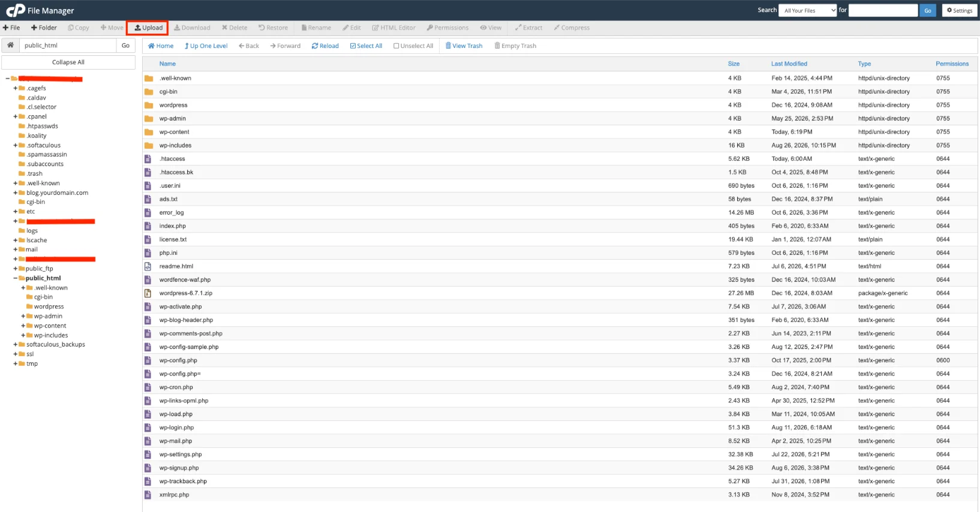The image size is (980, 512).
Task: Sort by Last Modified column header
Action: tap(789, 64)
